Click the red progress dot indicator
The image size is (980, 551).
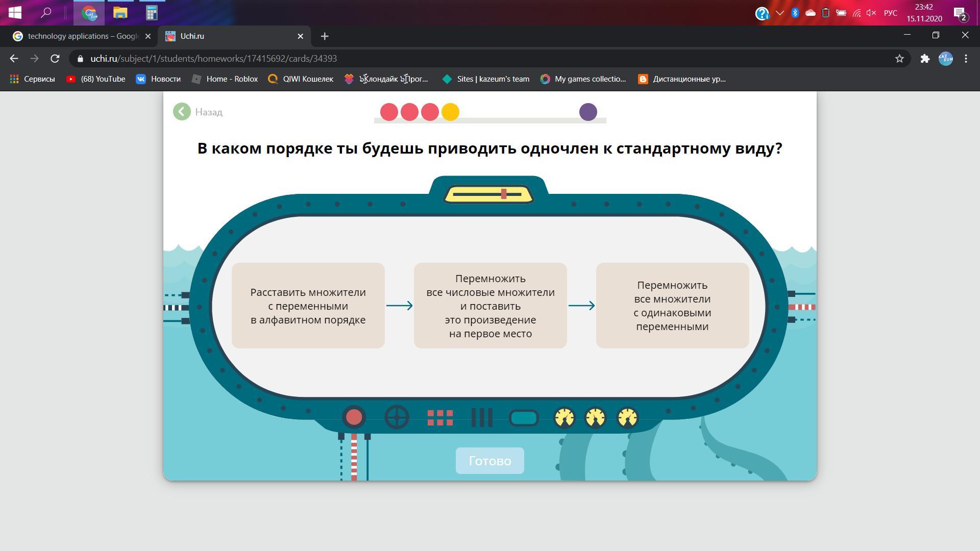(x=388, y=112)
